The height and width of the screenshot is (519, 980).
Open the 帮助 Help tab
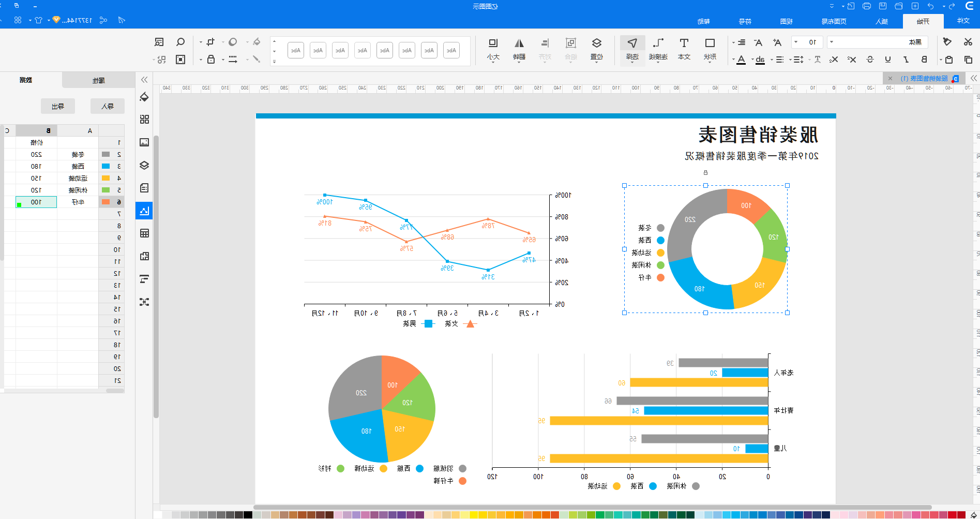[703, 21]
